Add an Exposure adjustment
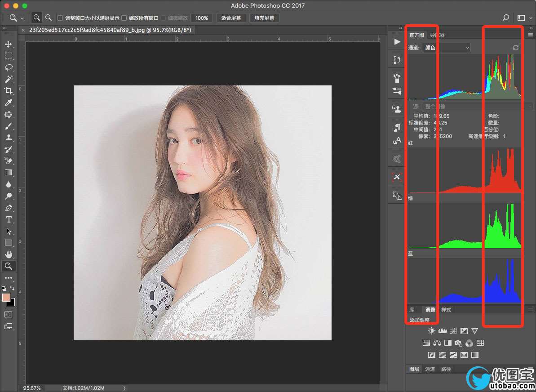Image resolution: width=536 pixels, height=392 pixels. click(464, 331)
